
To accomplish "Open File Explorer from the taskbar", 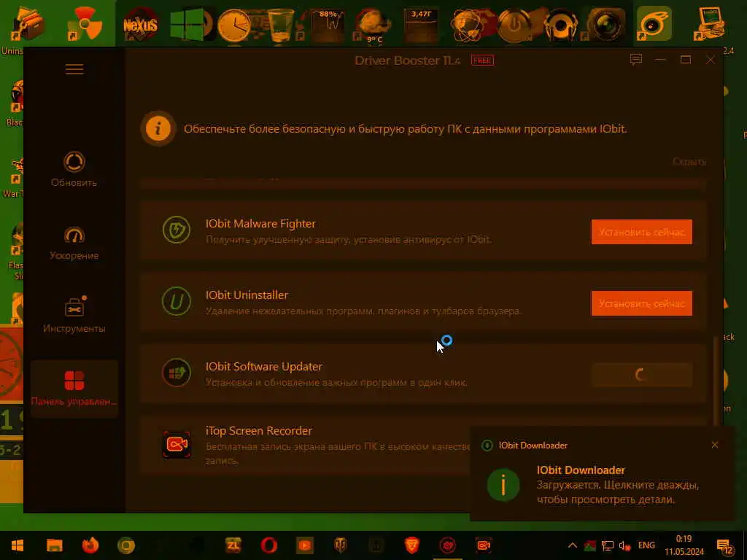I will (54, 545).
